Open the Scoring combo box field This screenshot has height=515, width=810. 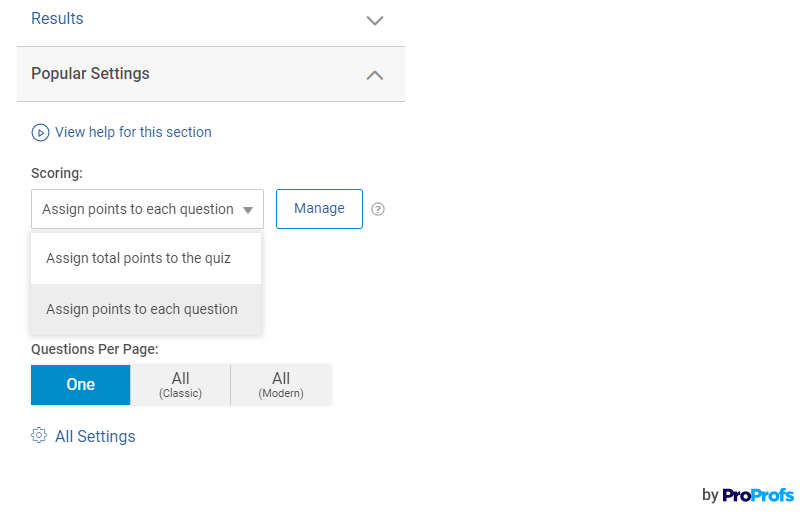[138, 209]
